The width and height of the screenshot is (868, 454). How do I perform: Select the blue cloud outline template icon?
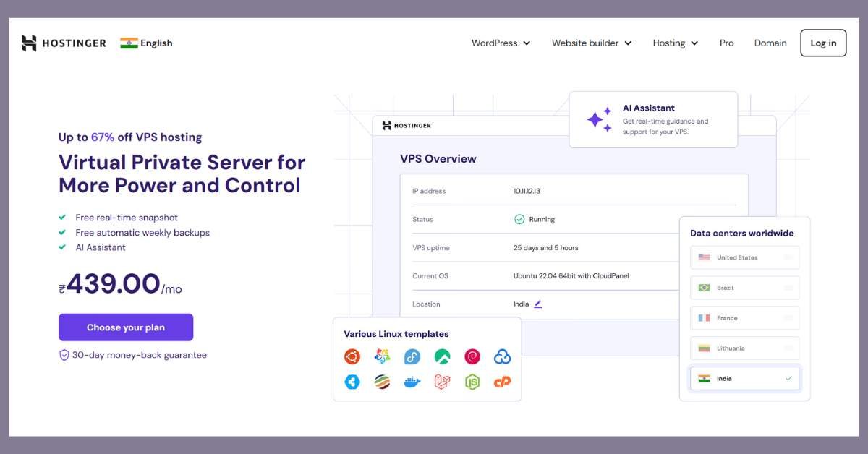click(x=503, y=356)
